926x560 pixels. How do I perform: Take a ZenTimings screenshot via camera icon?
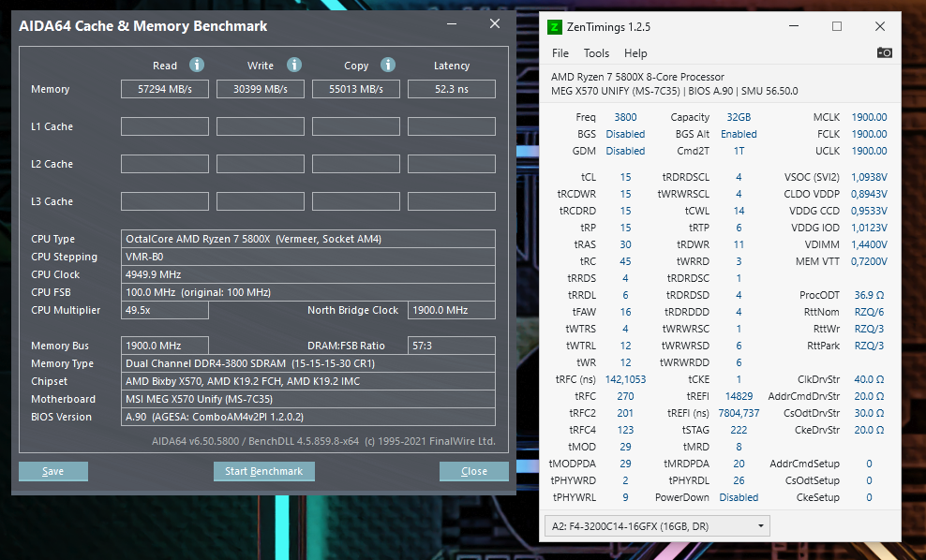[x=884, y=52]
